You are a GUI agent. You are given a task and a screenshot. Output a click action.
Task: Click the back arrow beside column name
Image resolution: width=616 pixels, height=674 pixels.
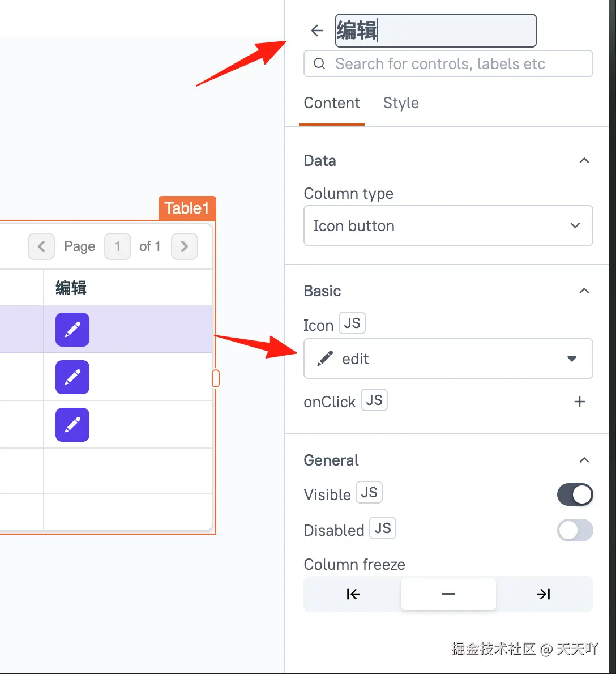tap(317, 31)
